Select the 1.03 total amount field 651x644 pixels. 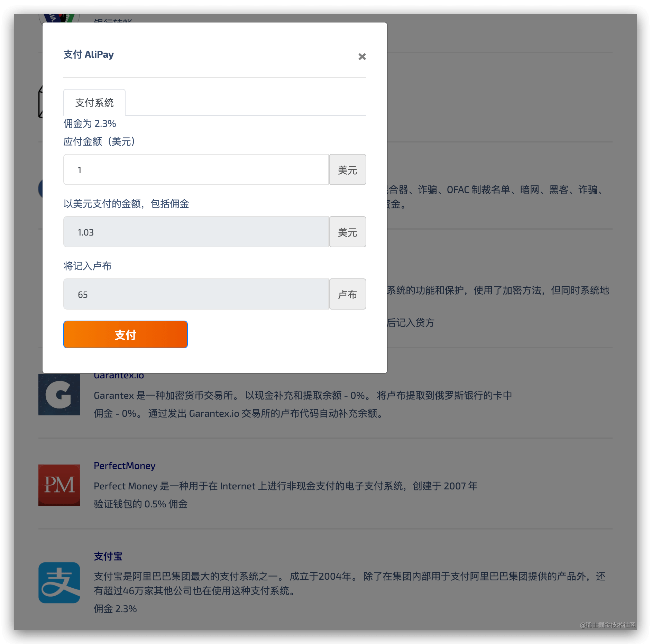tap(196, 232)
